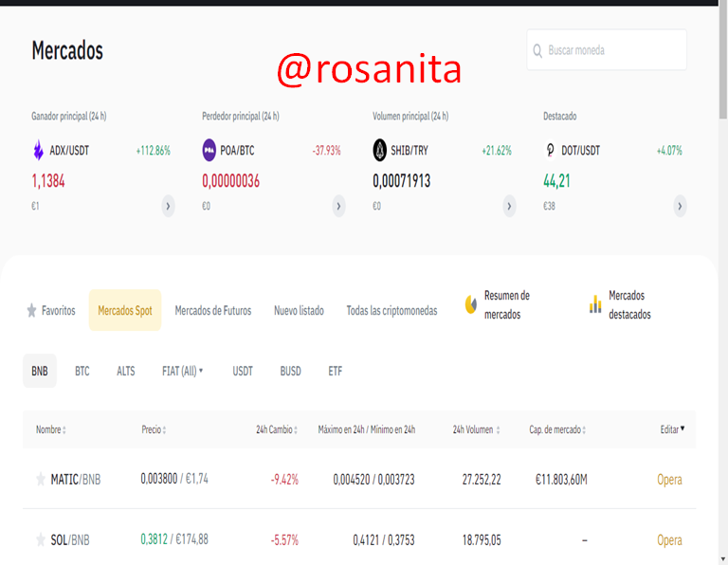The image size is (728, 565).
Task: Click the 18.795,05 volume cell
Action: tap(482, 540)
